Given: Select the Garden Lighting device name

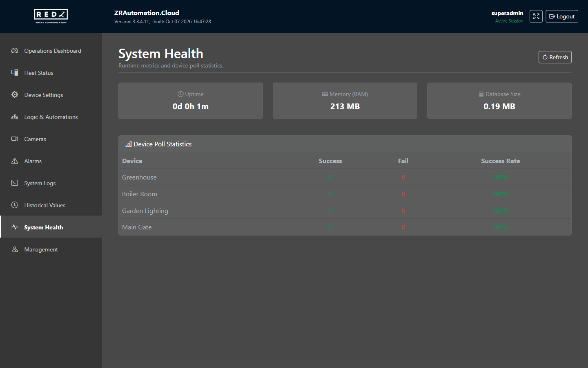Looking at the screenshot, I should [x=145, y=211].
